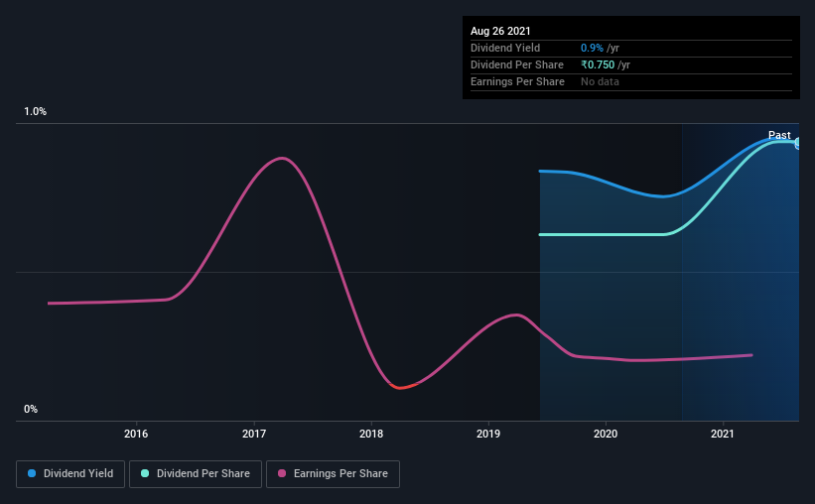The height and width of the screenshot is (504, 815).
Task: Click the 1.0% y-axis label
Action: tap(36, 112)
